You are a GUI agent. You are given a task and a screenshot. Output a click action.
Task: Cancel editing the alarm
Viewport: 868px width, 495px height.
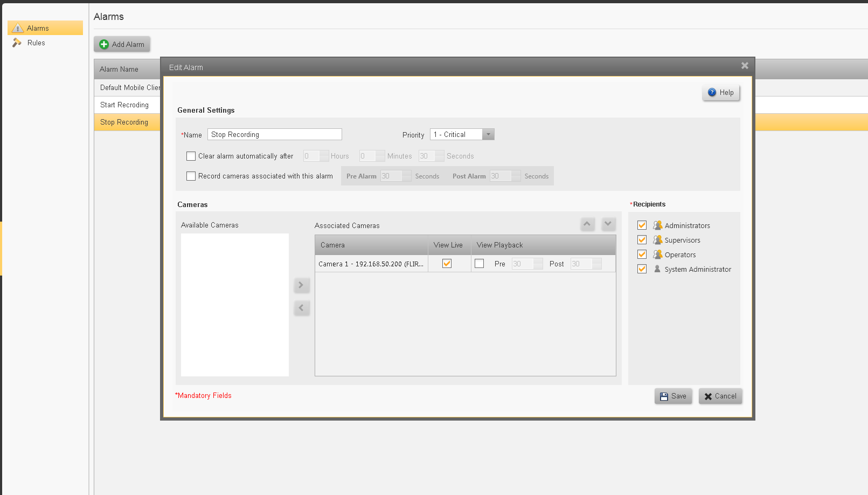click(720, 396)
